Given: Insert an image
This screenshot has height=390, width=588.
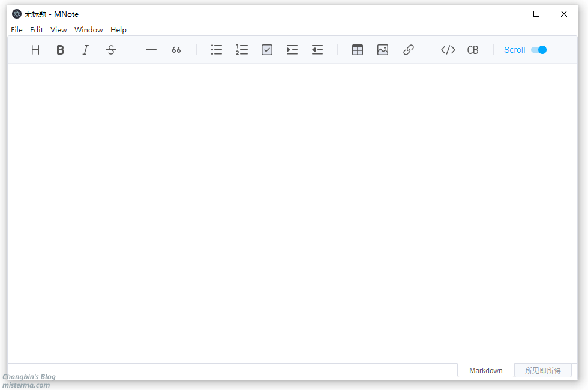Looking at the screenshot, I should coord(383,50).
